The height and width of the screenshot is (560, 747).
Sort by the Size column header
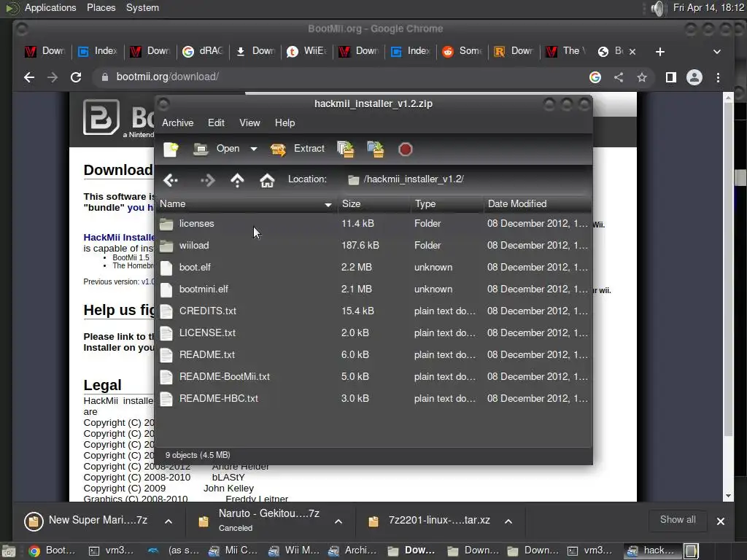[374, 204]
